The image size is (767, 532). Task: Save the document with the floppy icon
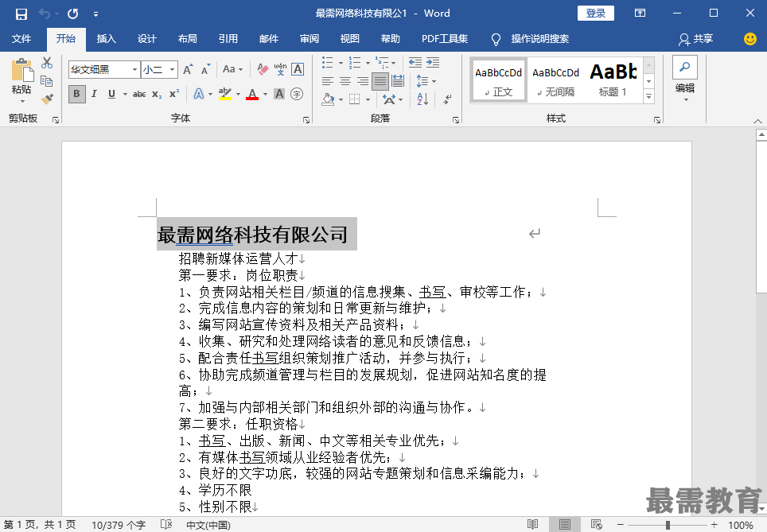(x=21, y=14)
